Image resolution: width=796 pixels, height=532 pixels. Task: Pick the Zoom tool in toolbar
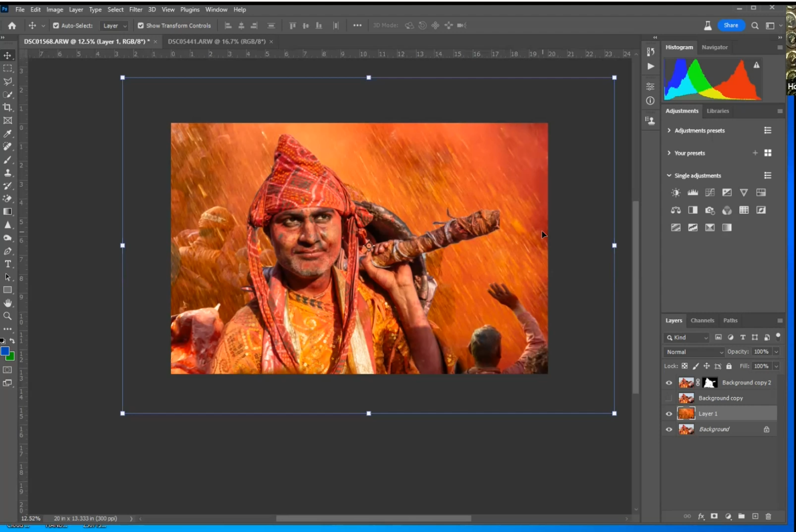[8, 316]
